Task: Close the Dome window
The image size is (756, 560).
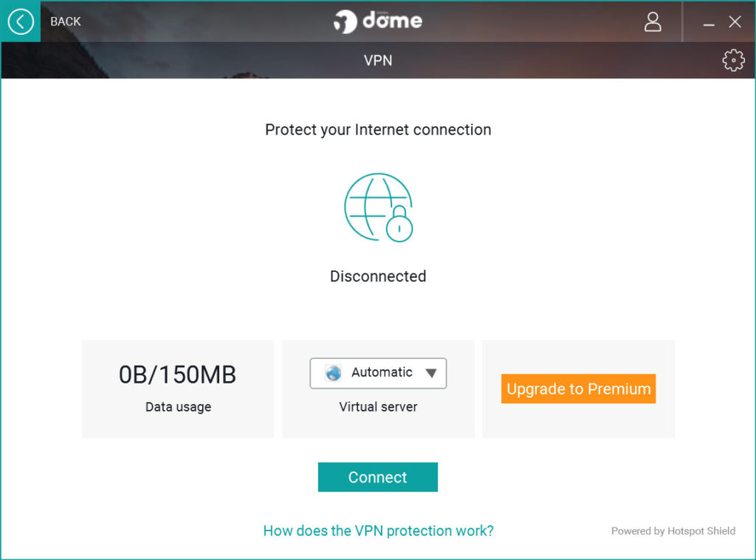Action: pyautogui.click(x=735, y=21)
